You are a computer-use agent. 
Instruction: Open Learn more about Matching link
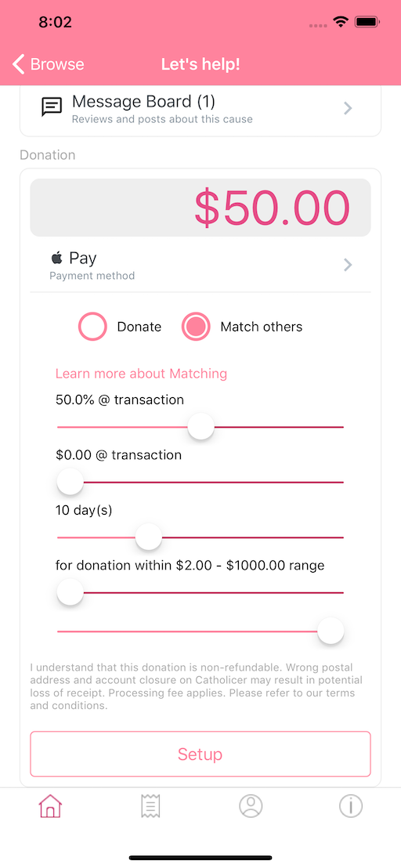[141, 374]
